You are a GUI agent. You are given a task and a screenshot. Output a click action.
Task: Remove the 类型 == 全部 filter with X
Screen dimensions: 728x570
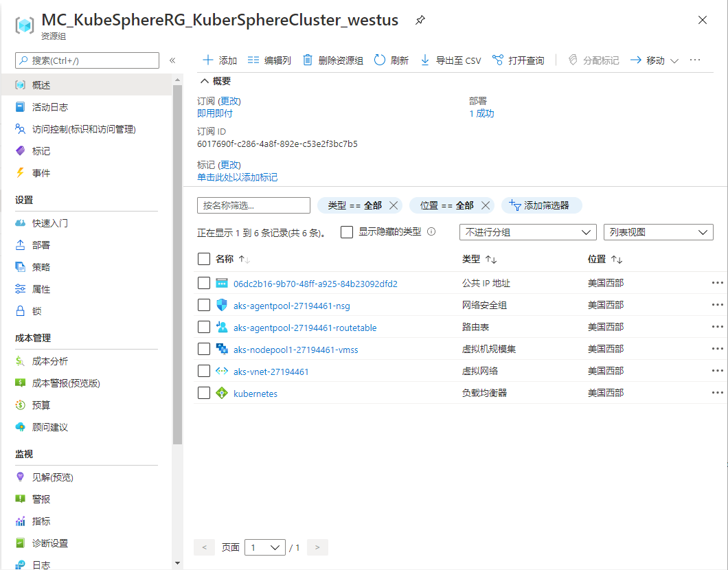pyautogui.click(x=394, y=205)
